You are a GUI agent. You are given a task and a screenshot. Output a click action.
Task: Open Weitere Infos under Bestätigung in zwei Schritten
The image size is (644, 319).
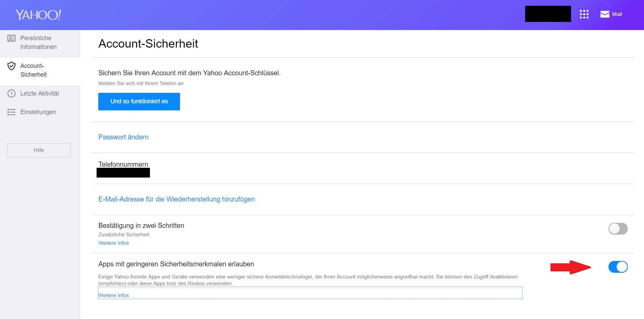pos(113,243)
